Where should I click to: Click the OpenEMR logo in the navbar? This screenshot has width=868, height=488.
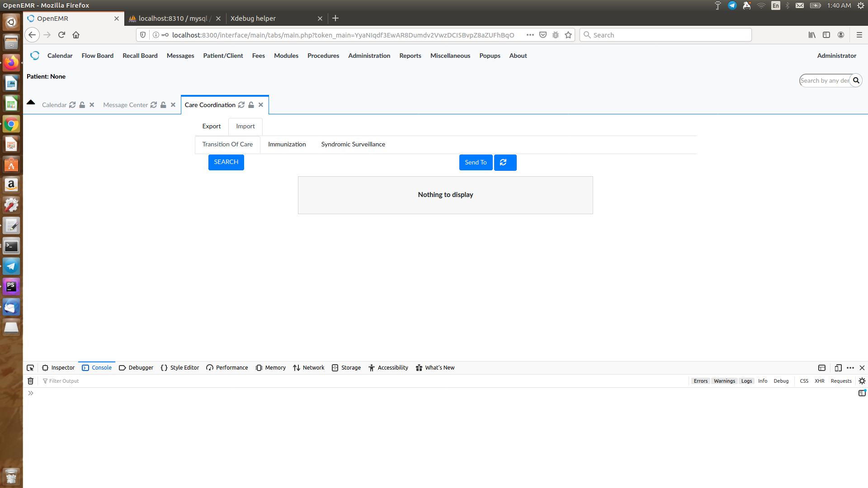pos(35,56)
